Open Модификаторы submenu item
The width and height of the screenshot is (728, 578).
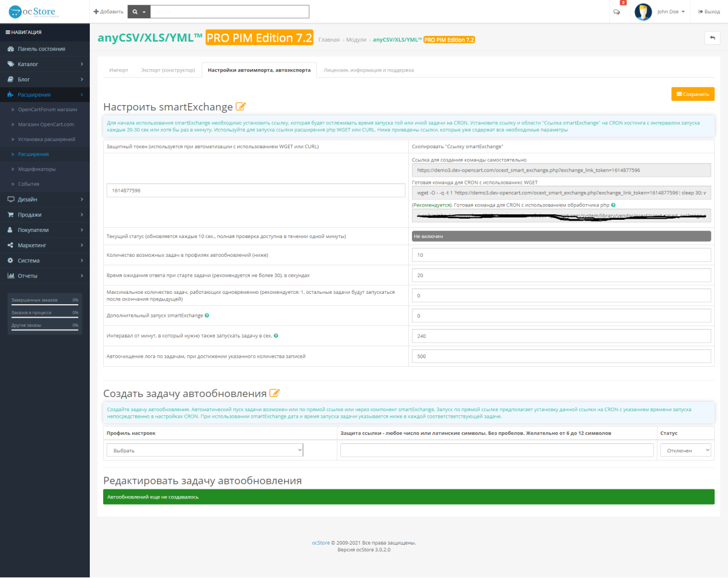[x=37, y=169]
